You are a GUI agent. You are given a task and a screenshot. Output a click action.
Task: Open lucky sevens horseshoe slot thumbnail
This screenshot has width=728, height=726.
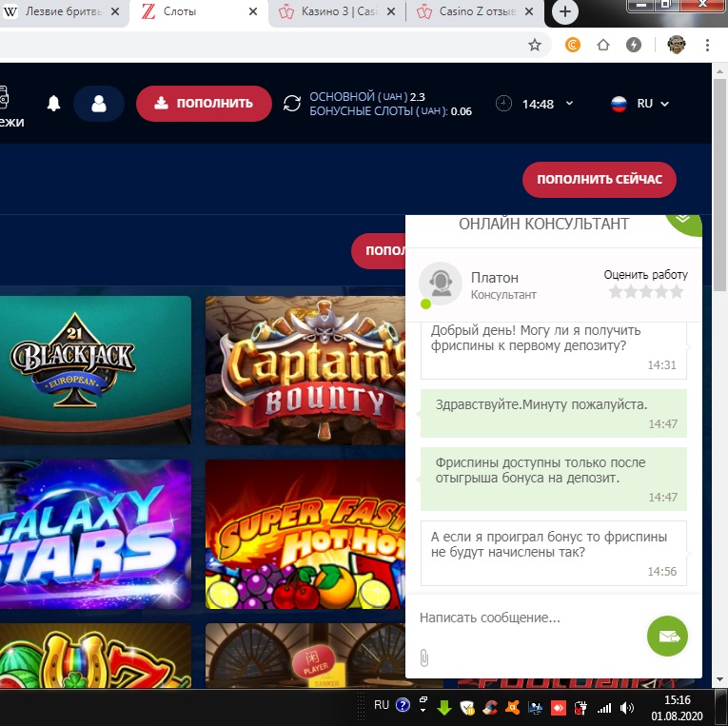[95, 656]
